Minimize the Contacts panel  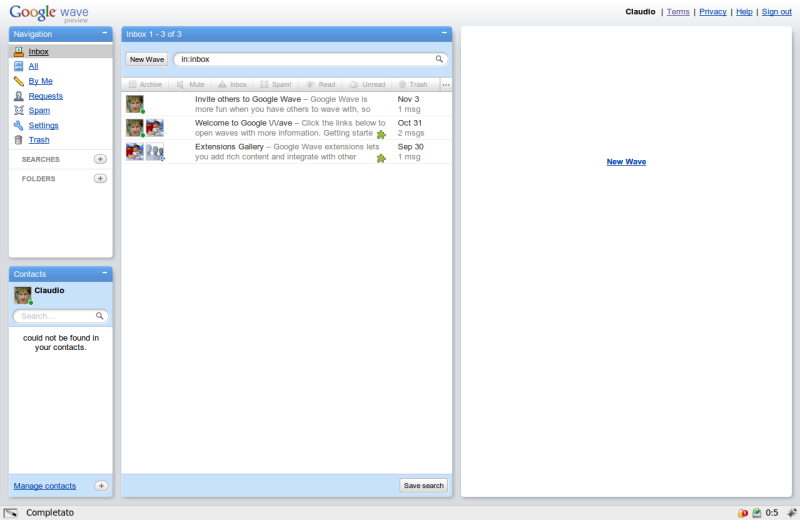coord(105,273)
